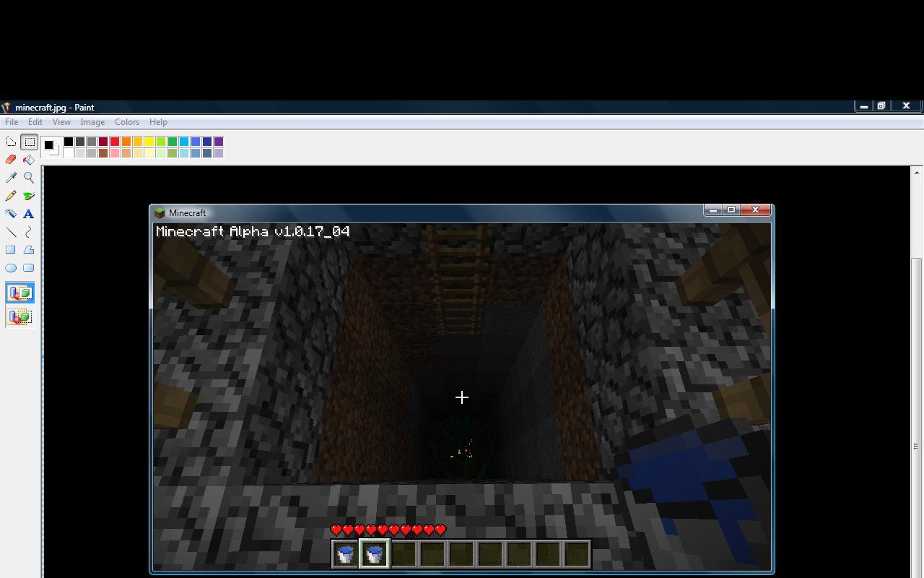Viewport: 924px width, 578px height.
Task: Select the Airbrush spray can tool
Action: coord(11,214)
